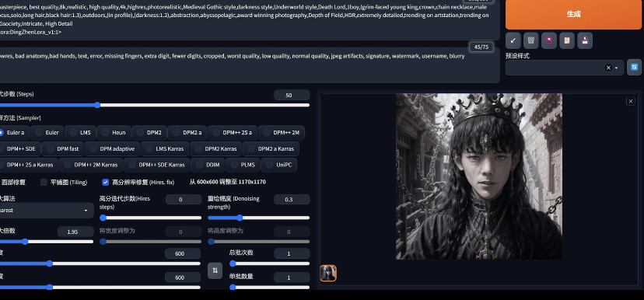The width and height of the screenshot is (644, 300).
Task: Click the clipboard icon to apply preset style
Action: 567,40
